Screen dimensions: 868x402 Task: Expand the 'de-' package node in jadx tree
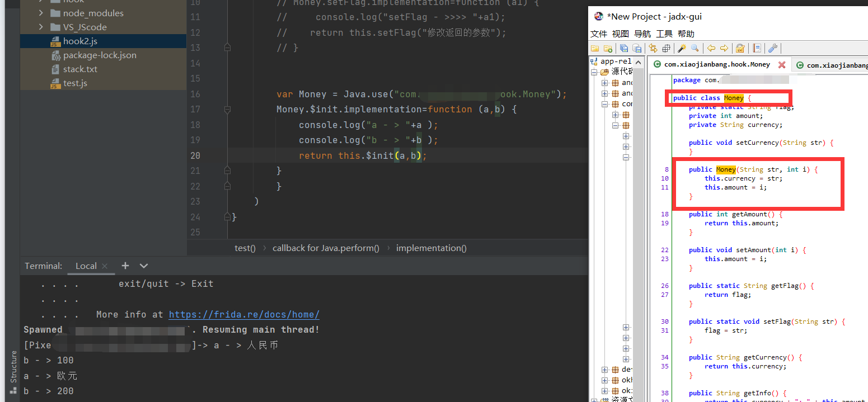point(605,370)
